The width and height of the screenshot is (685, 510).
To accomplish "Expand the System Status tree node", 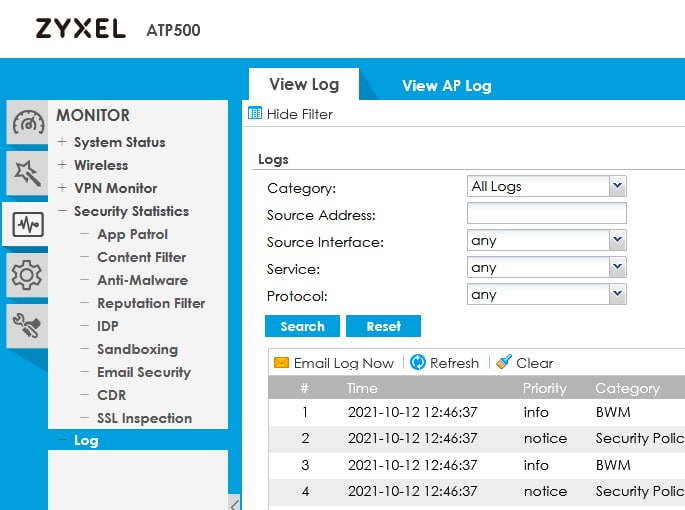I will click(62, 142).
